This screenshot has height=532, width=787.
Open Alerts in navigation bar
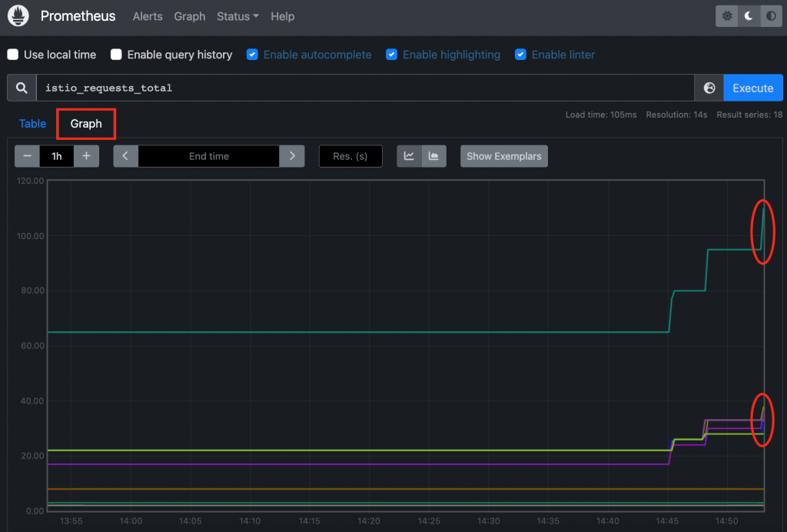point(148,16)
